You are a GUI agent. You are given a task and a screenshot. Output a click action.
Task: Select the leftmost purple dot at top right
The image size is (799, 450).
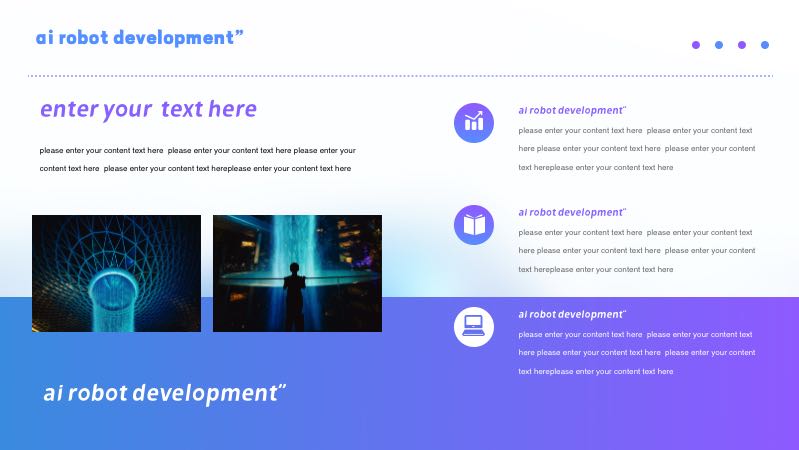tap(696, 45)
